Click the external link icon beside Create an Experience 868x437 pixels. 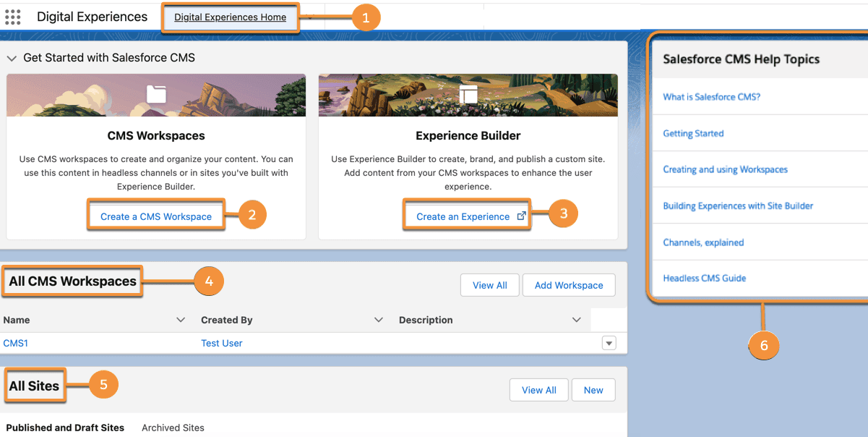click(x=522, y=216)
